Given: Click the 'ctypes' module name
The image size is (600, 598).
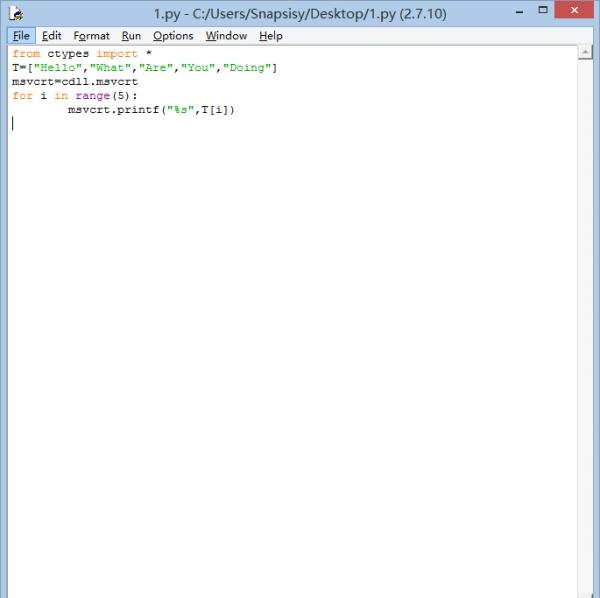Looking at the screenshot, I should 68,54.
